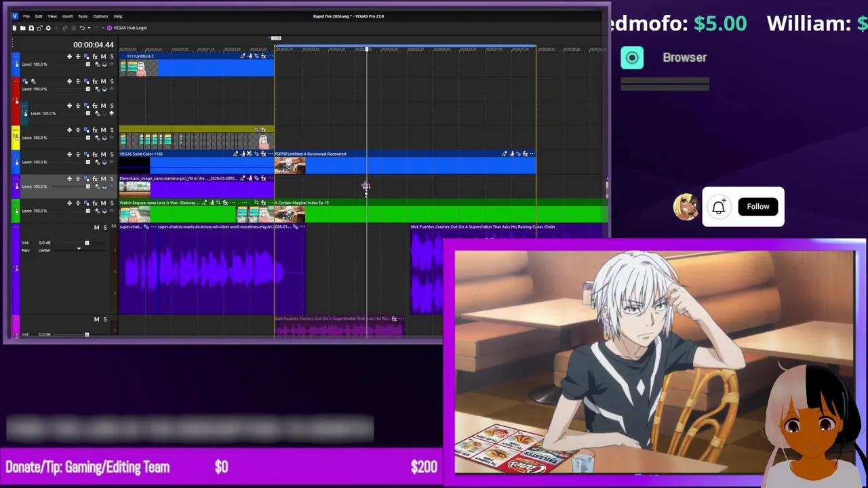Open the File menu
Viewport: 868px width, 488px height.
[26, 16]
